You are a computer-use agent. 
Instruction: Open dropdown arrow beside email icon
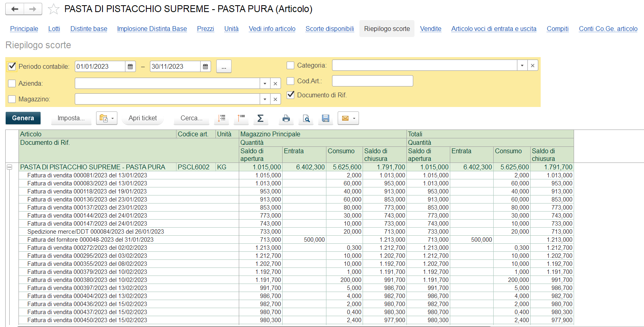click(x=354, y=118)
